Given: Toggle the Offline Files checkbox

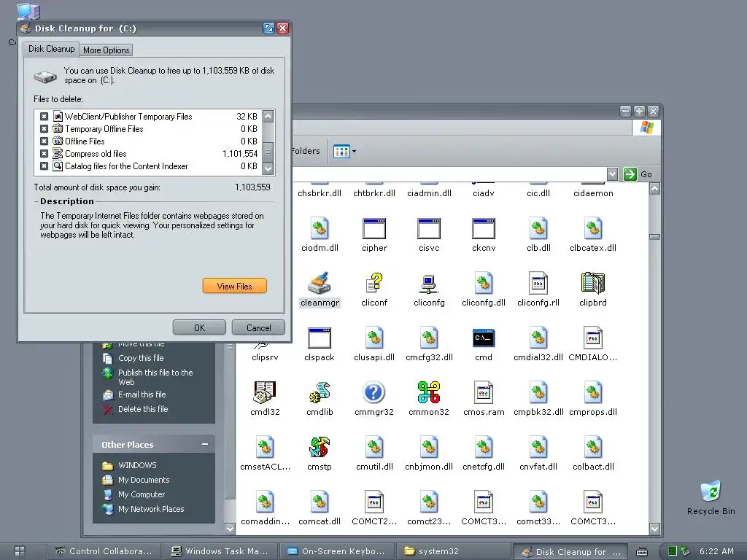Looking at the screenshot, I should point(44,141).
